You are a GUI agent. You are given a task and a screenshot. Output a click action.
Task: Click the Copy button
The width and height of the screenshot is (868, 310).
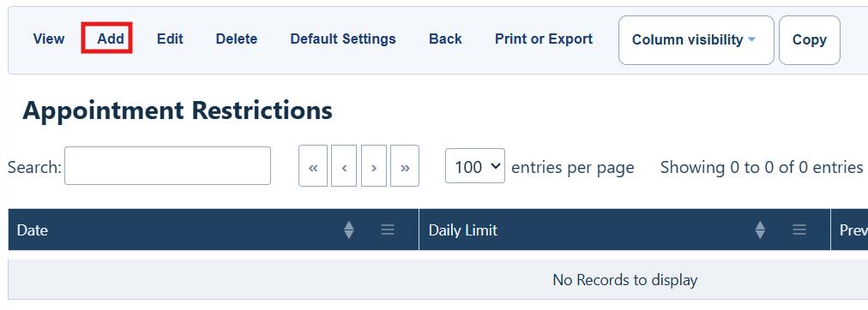pyautogui.click(x=810, y=39)
